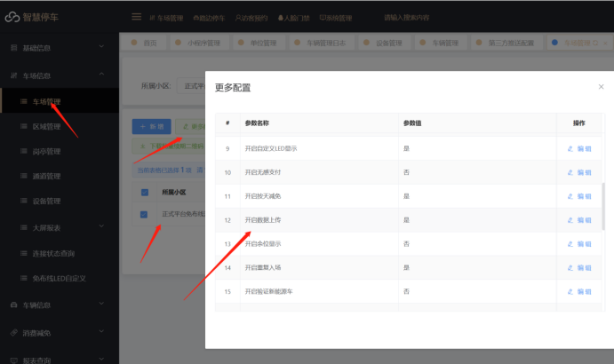Open 人脸门禁 in the top navigation

[294, 18]
